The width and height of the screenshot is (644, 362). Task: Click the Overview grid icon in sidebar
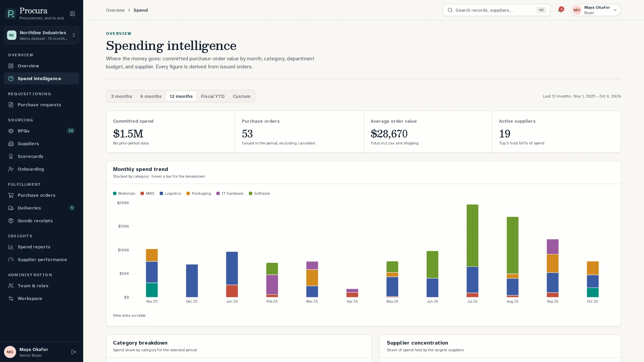[x=11, y=66]
